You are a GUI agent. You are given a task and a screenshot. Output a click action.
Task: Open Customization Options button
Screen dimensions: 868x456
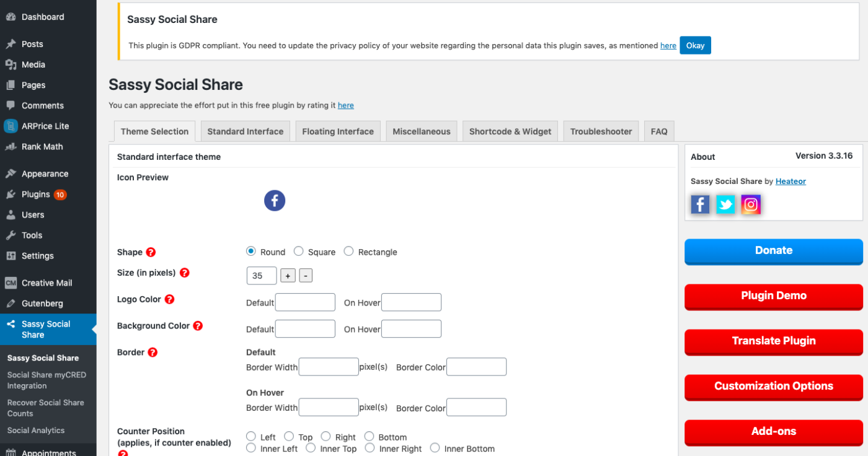click(x=774, y=387)
